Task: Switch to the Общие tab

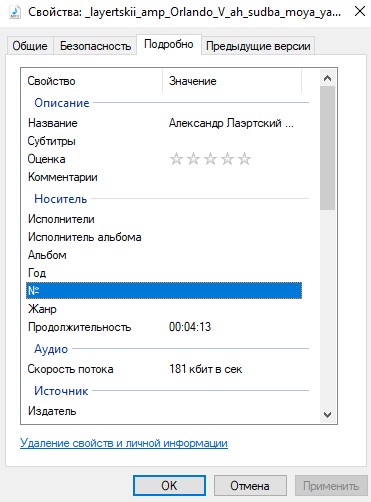Action: pos(30,46)
